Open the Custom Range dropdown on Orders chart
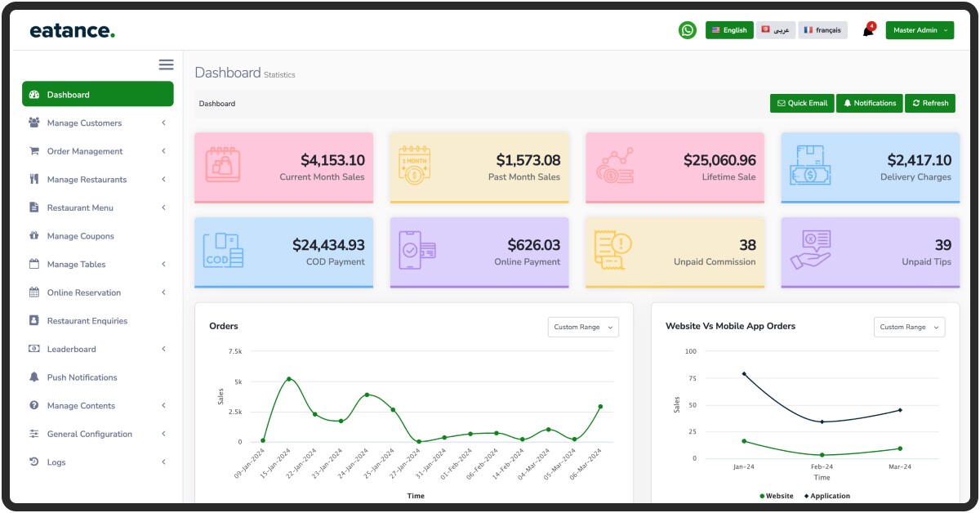980x513 pixels. click(x=583, y=326)
